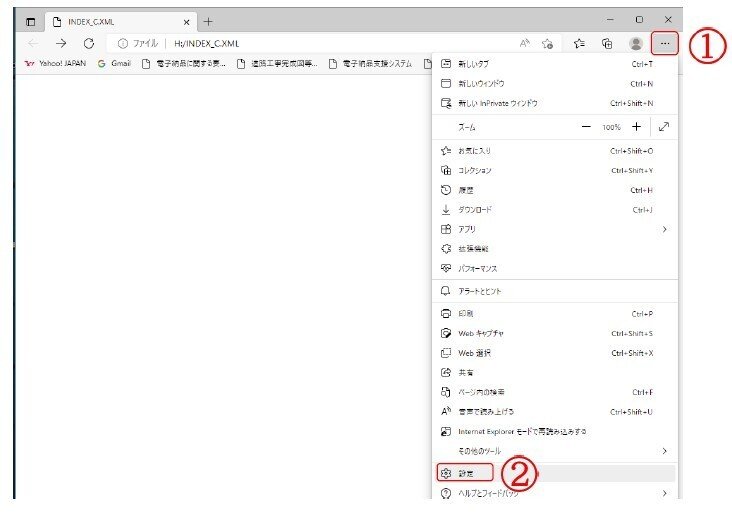Choose 共有 menu item

tap(555, 373)
